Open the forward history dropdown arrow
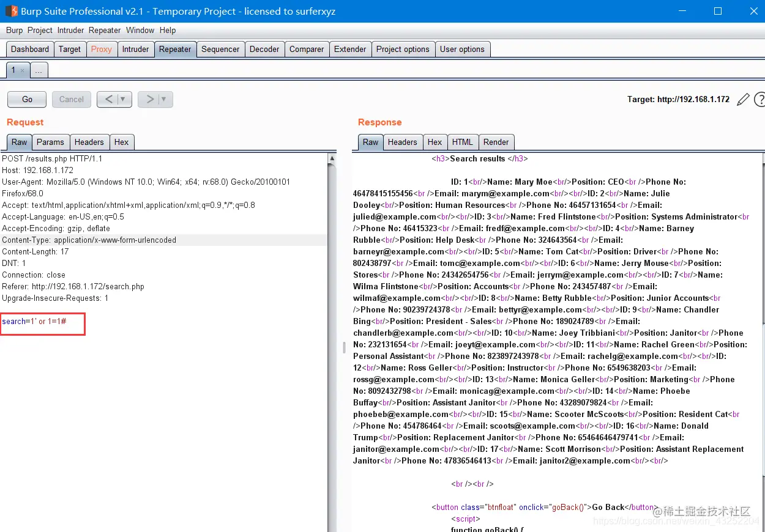This screenshot has width=765, height=532. (x=164, y=99)
